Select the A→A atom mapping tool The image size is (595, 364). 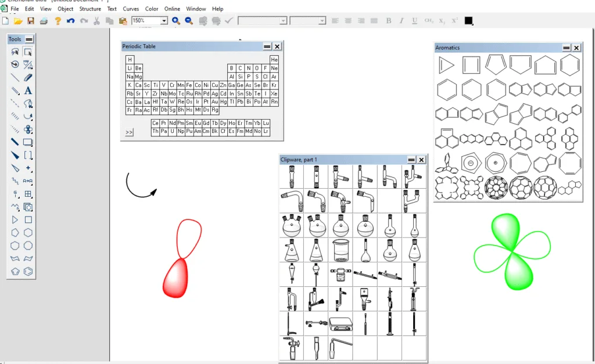pyautogui.click(x=28, y=181)
